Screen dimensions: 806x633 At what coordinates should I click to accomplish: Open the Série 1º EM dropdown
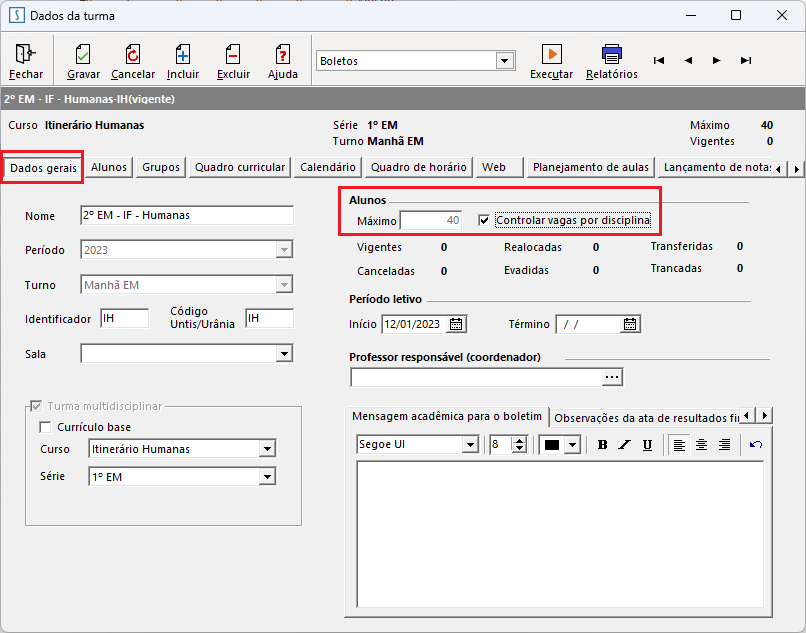267,477
